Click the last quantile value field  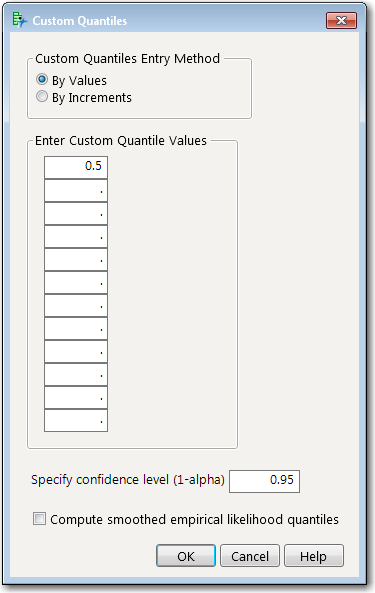tap(76, 421)
